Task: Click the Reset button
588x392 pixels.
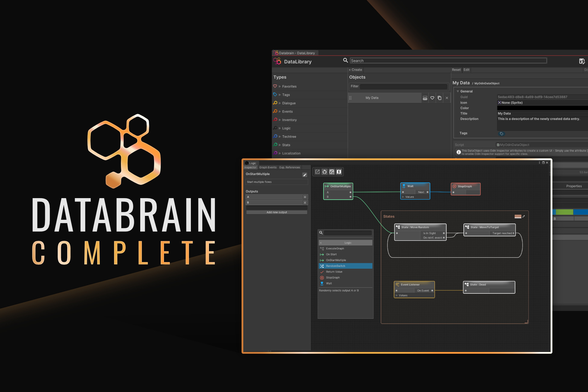Action: click(x=456, y=70)
